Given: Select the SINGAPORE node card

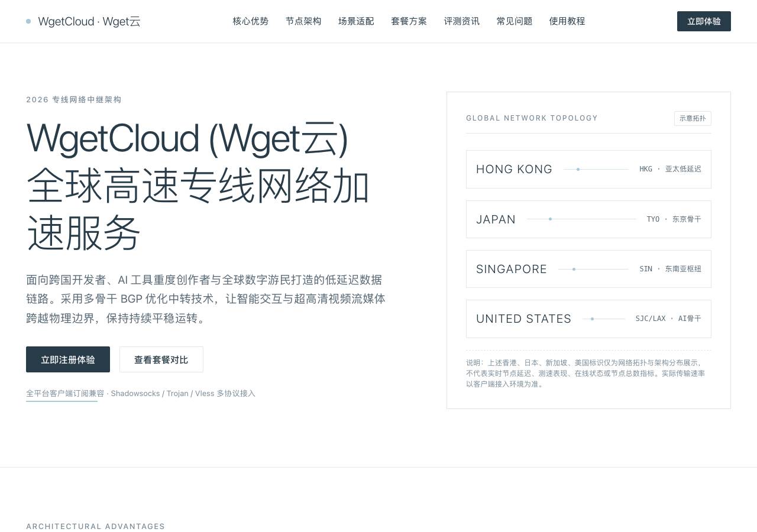Looking at the screenshot, I should (588, 269).
